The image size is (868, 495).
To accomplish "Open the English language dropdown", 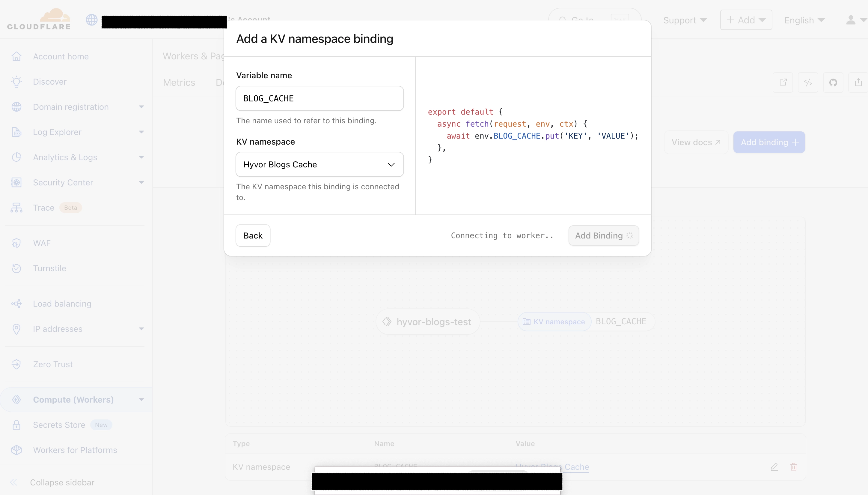I will click(804, 20).
